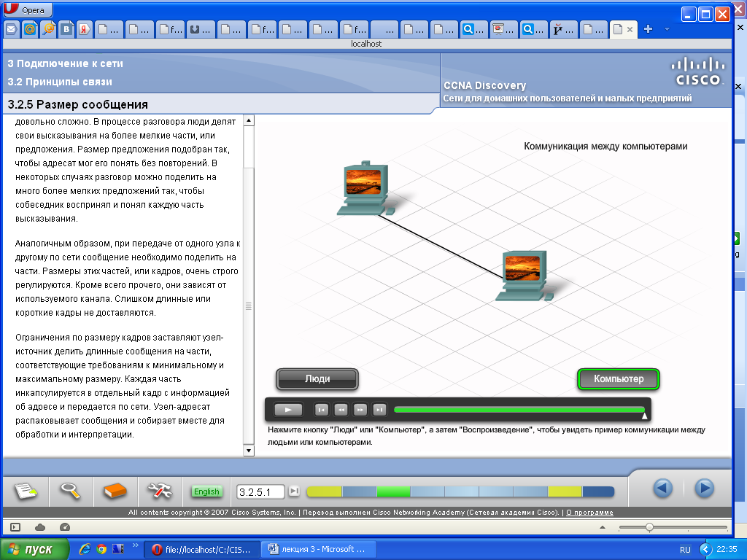This screenshot has width=747, height=560.
Task: Jump to animation start
Action: [x=322, y=410]
